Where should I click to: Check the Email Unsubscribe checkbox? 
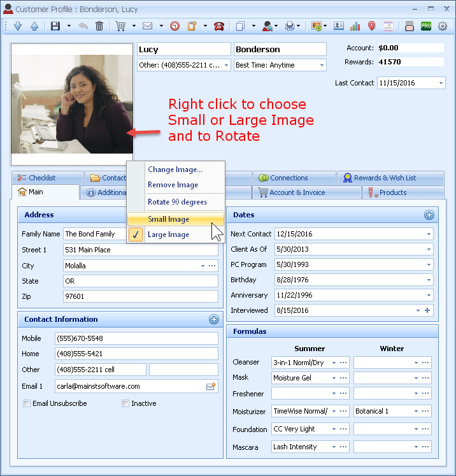point(27,403)
